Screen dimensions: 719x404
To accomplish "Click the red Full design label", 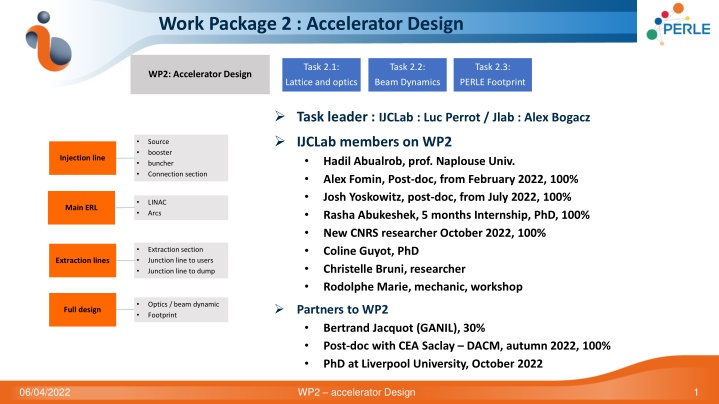I will (x=84, y=309).
